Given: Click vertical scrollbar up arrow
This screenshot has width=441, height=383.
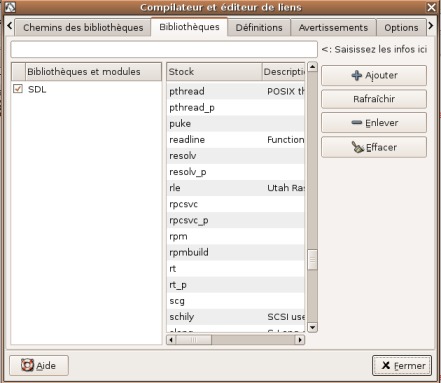Looking at the screenshot, I should (x=312, y=67).
